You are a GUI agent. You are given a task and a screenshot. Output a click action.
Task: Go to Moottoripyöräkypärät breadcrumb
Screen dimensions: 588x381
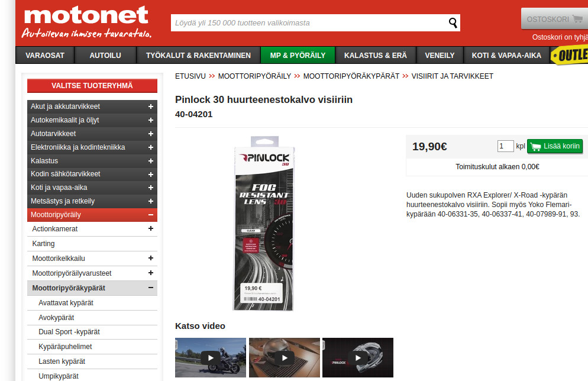351,76
